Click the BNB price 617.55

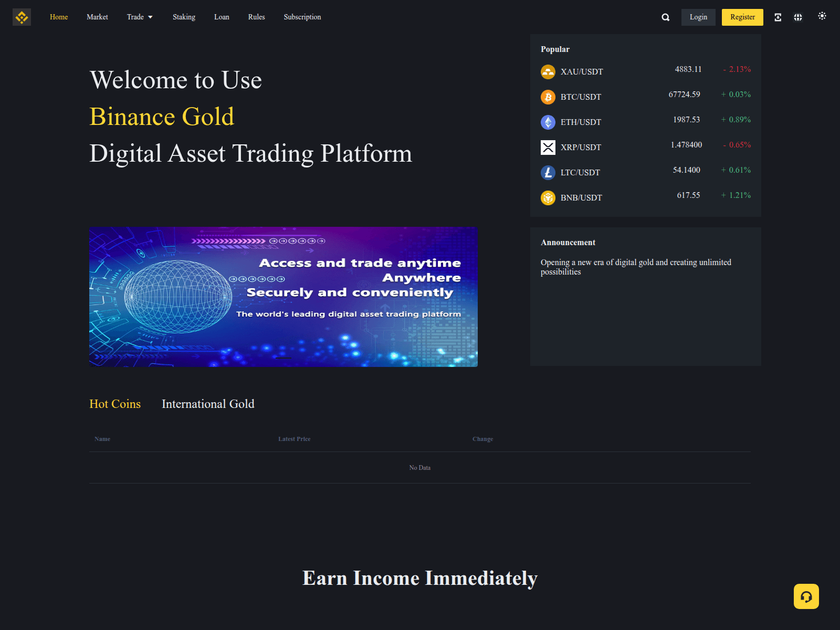pos(688,195)
